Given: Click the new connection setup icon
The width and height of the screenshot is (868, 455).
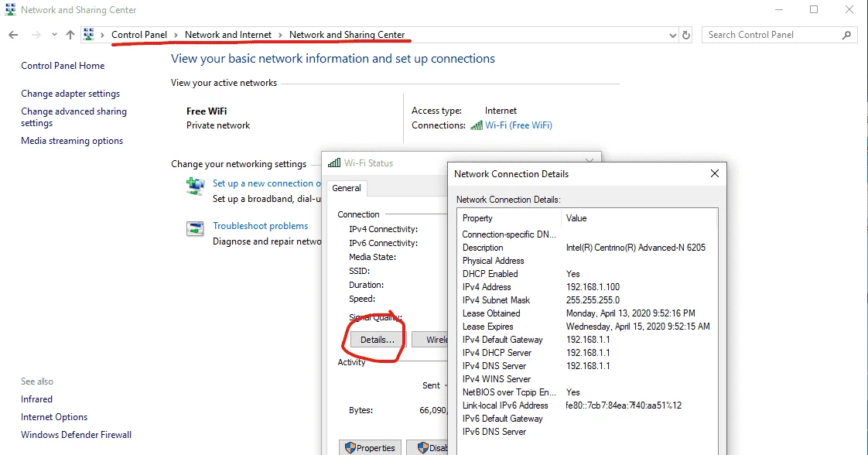Looking at the screenshot, I should (196, 186).
